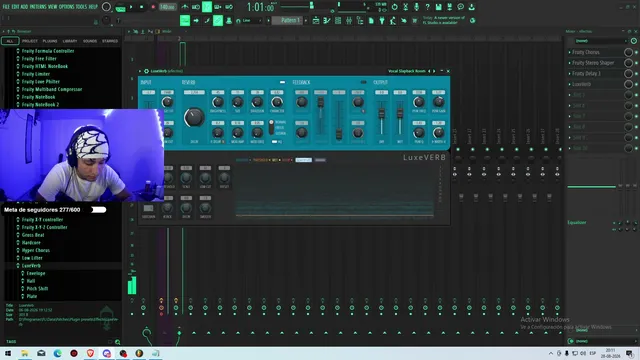Open the TOOLS menu

[81, 7]
